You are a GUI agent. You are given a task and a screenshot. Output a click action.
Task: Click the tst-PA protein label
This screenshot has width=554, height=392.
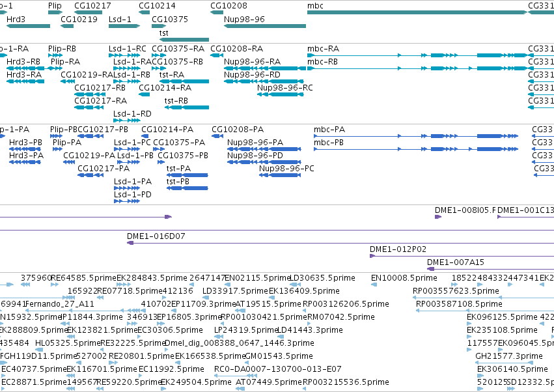(x=178, y=168)
